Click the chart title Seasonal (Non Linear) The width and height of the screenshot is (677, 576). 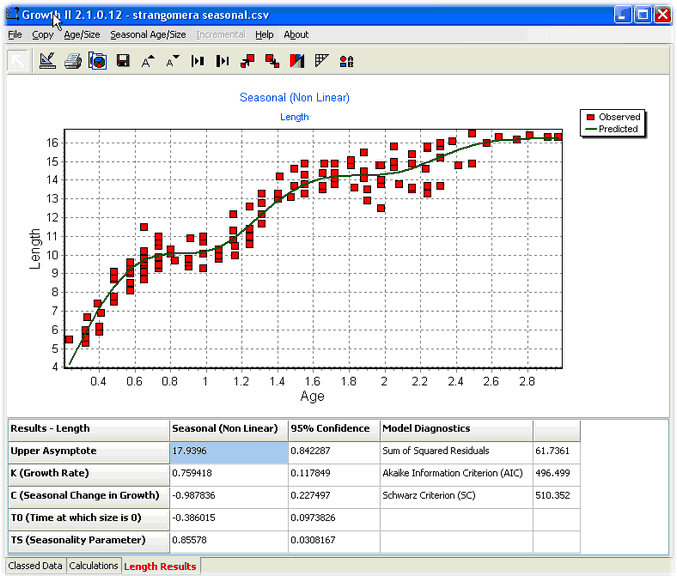[294, 98]
